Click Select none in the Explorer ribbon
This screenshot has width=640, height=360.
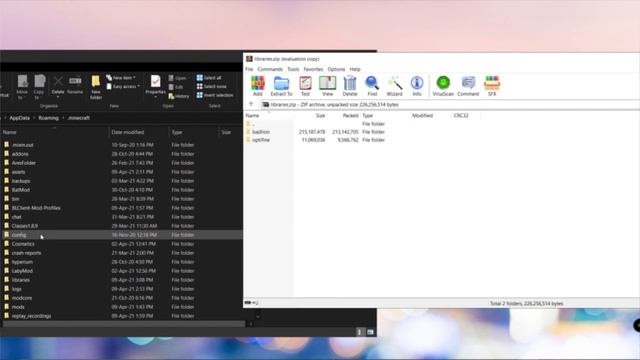point(211,87)
